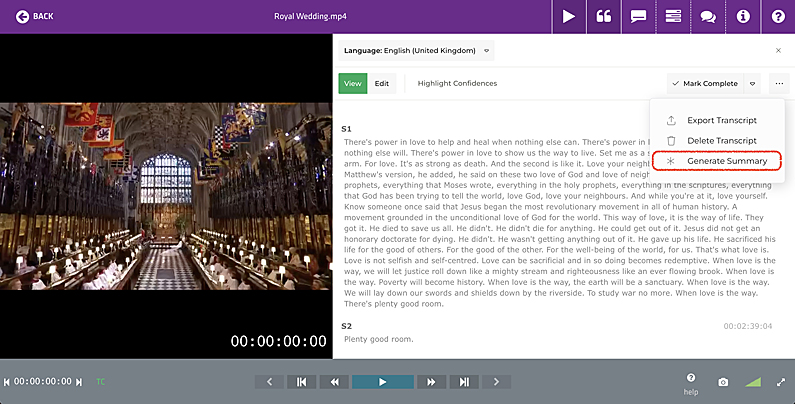Toggle the TC timecode mode

(100, 382)
